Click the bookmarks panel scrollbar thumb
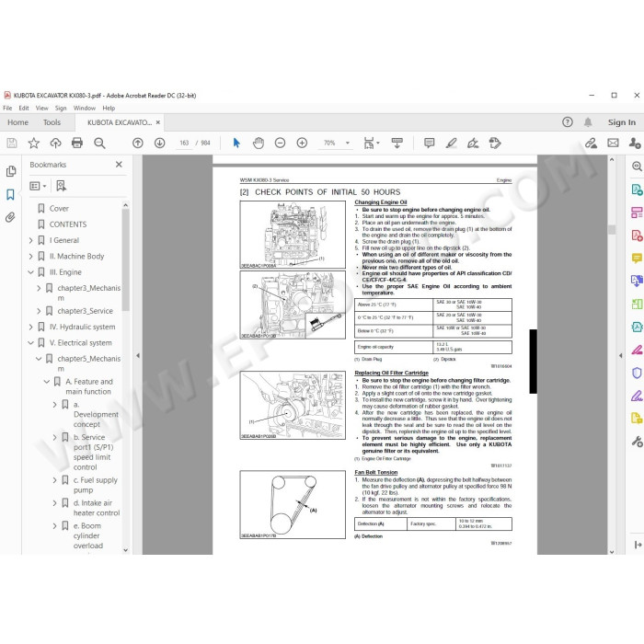The height and width of the screenshot is (644, 644). (126, 259)
